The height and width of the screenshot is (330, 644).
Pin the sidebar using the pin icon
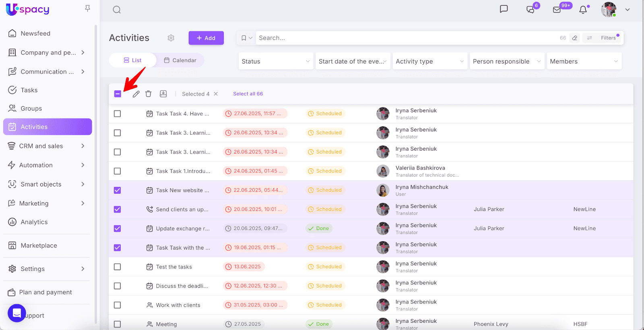click(x=87, y=8)
